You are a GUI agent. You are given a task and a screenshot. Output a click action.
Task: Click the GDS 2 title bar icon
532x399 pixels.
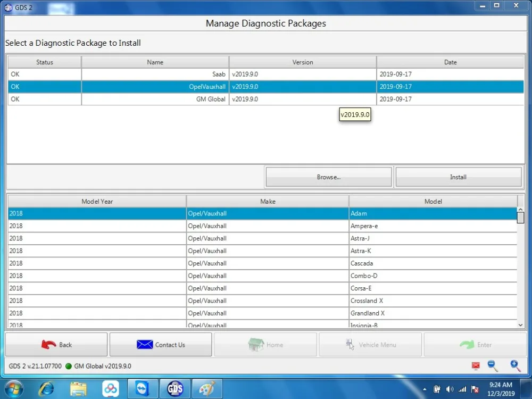tap(8, 7)
